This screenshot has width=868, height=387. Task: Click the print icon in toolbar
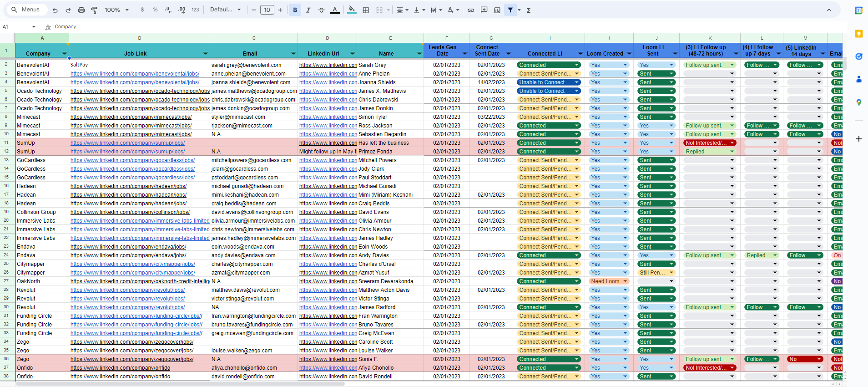tap(81, 10)
